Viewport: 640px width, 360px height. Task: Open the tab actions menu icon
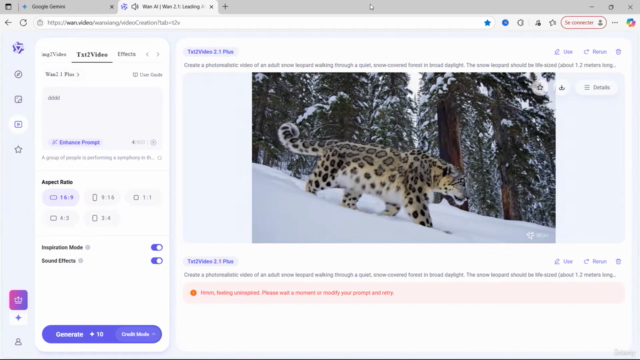click(x=8, y=7)
